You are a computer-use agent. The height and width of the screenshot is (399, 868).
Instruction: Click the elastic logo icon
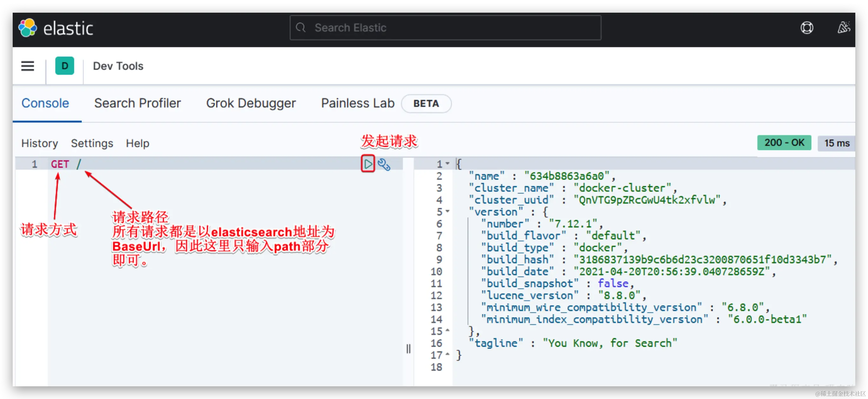click(28, 28)
